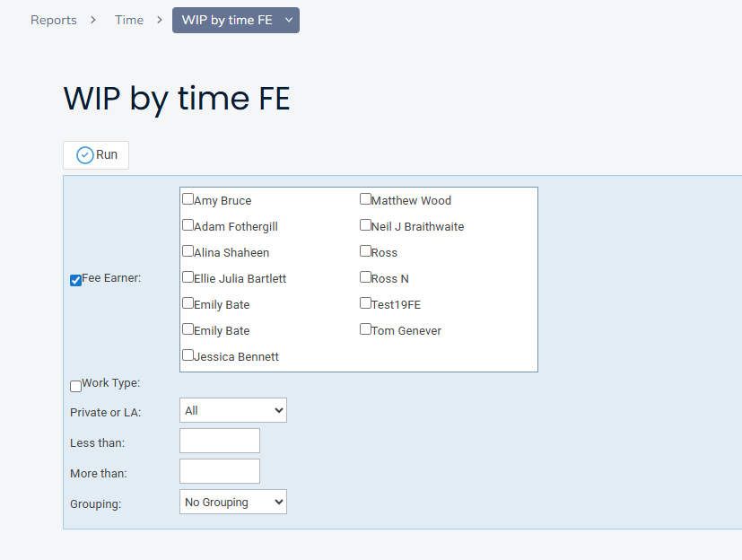Open the Private or LA dropdown
The image size is (742, 560).
pos(233,411)
